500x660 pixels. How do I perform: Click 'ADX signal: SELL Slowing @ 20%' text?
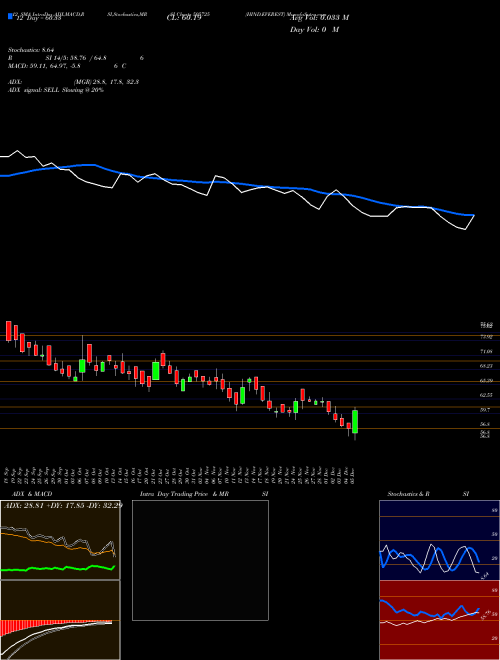click(56, 90)
